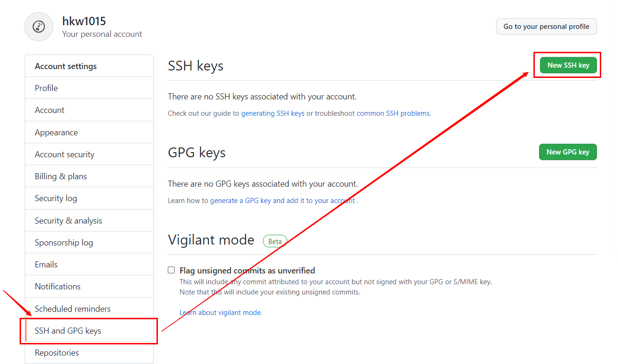Follow the generate a GPG key link
Screen dimensions: 618x364
click(x=283, y=201)
